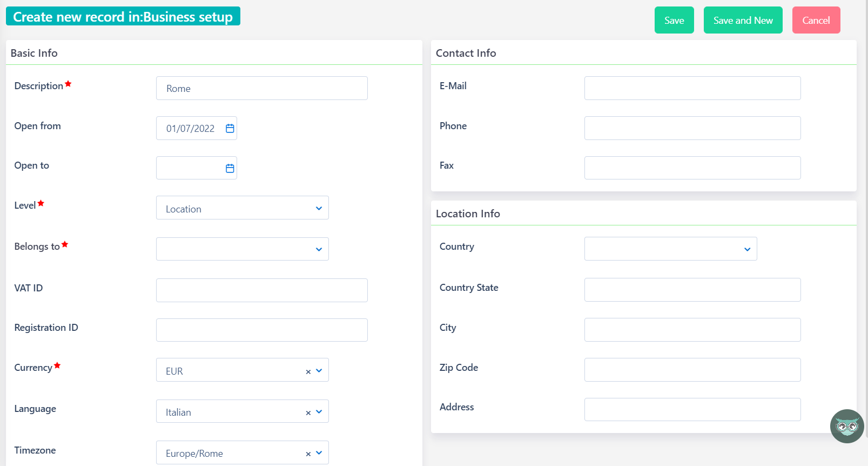Expand the Level dropdown
The image size is (868, 466).
click(x=319, y=208)
